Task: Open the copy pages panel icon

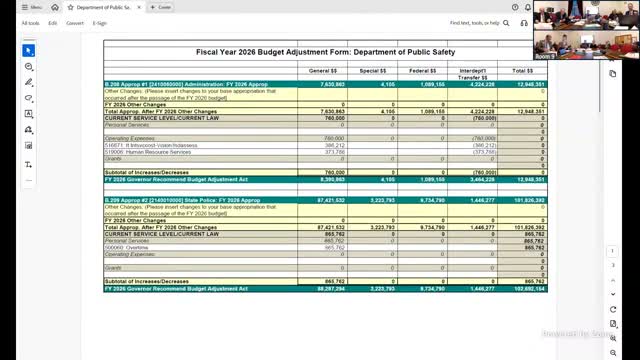Action: [613, 74]
